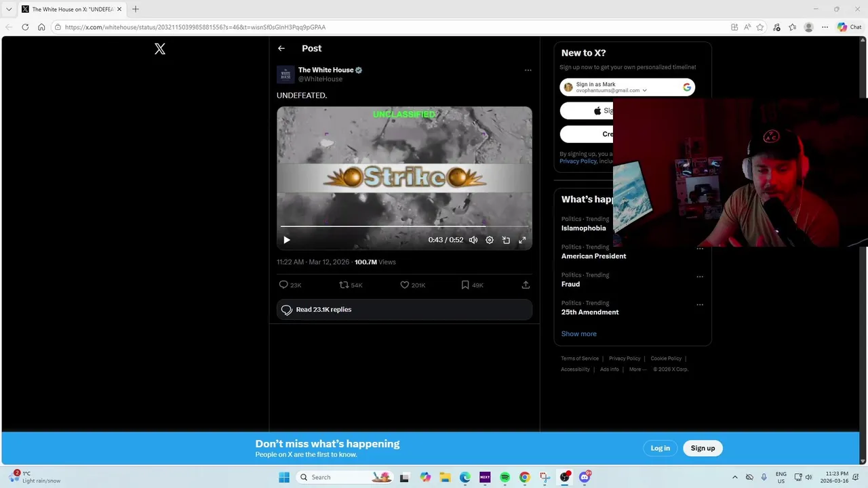868x488 pixels.
Task: Open the Windows Start menu
Action: [x=284, y=477]
